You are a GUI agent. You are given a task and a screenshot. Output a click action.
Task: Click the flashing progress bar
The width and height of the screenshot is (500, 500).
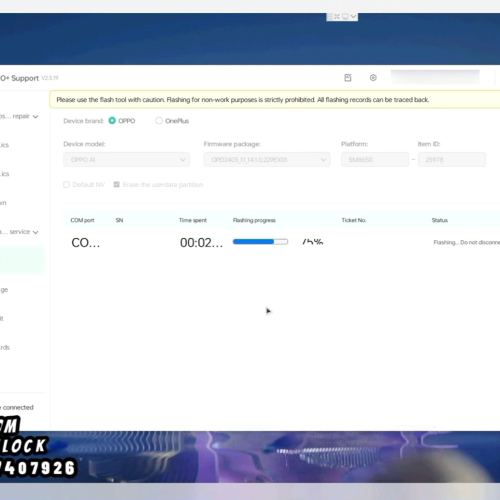(x=260, y=242)
